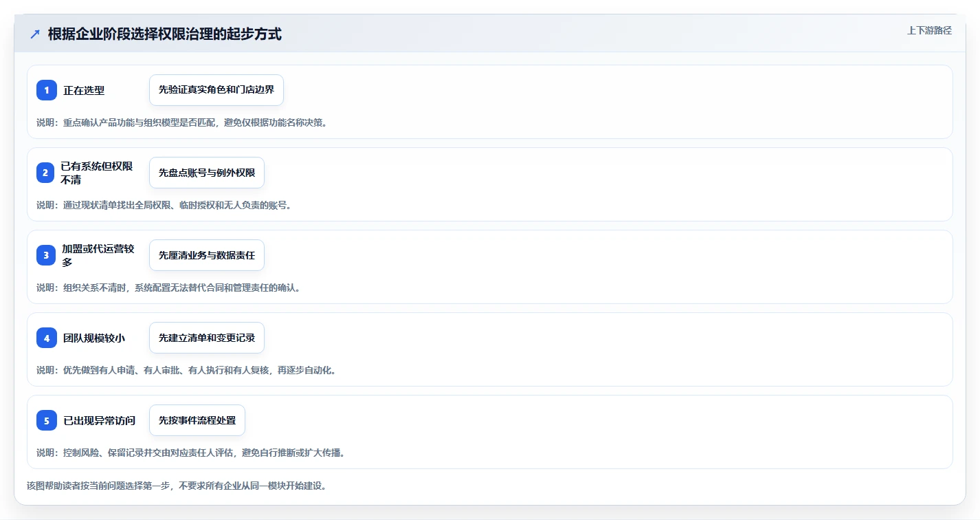The height and width of the screenshot is (520, 980).
Task: Click the number 2 step badge
Action: [x=45, y=173]
